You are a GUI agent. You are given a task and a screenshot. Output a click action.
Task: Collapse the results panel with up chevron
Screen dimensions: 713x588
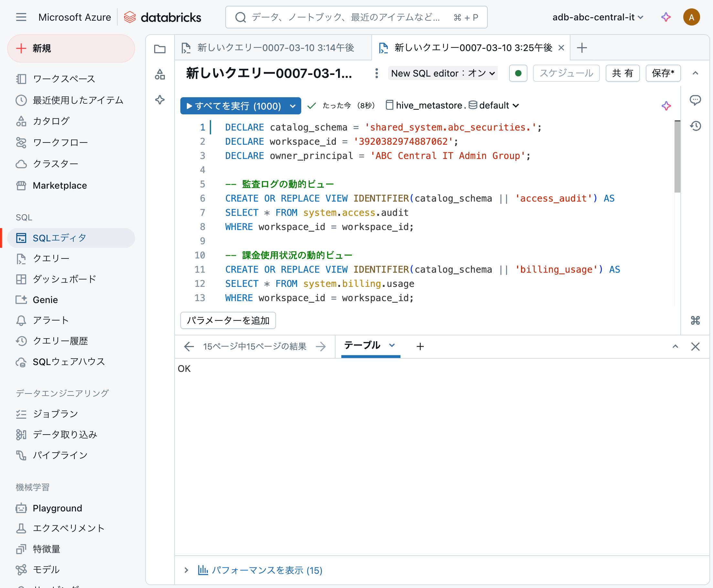click(675, 346)
